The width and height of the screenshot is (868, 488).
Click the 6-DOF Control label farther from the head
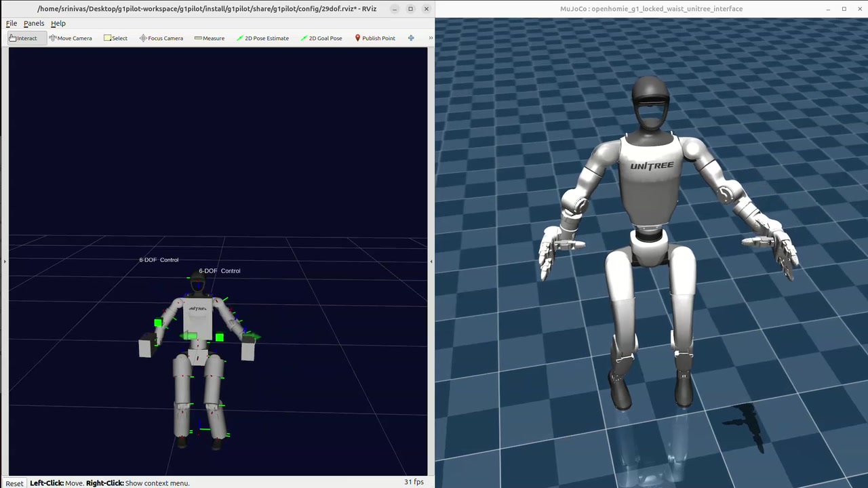[159, 260]
